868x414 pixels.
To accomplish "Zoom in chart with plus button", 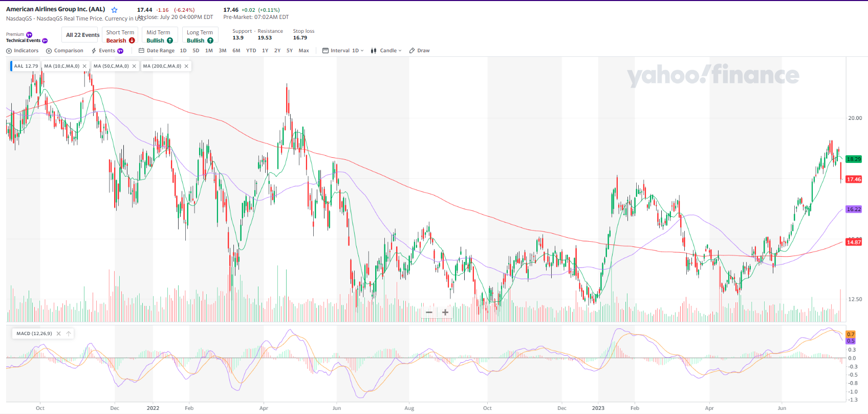I will (x=445, y=312).
